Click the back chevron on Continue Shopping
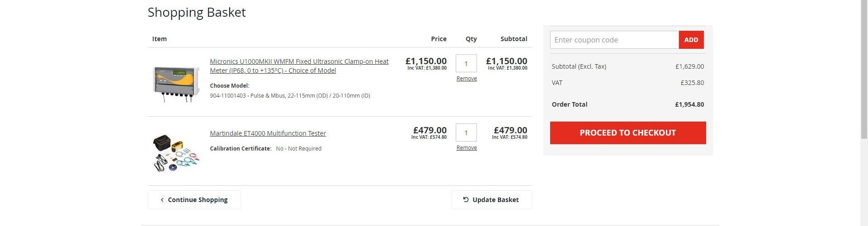The width and height of the screenshot is (868, 226). pyautogui.click(x=162, y=200)
